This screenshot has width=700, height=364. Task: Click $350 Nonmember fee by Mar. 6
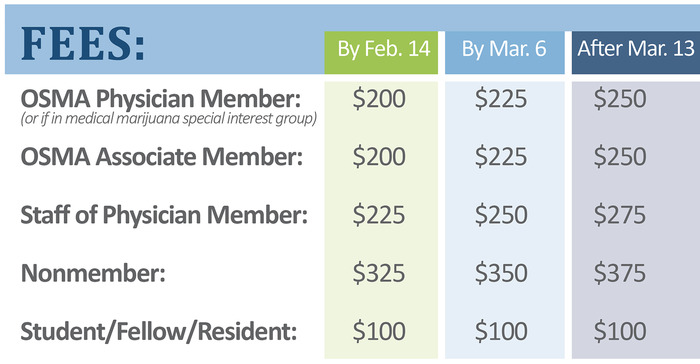coord(501,273)
